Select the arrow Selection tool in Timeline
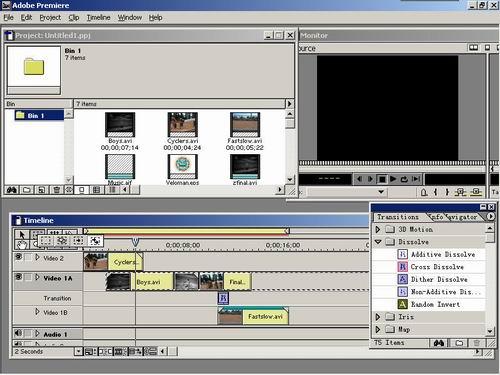Viewport: 500px width, 375px height. [x=22, y=234]
